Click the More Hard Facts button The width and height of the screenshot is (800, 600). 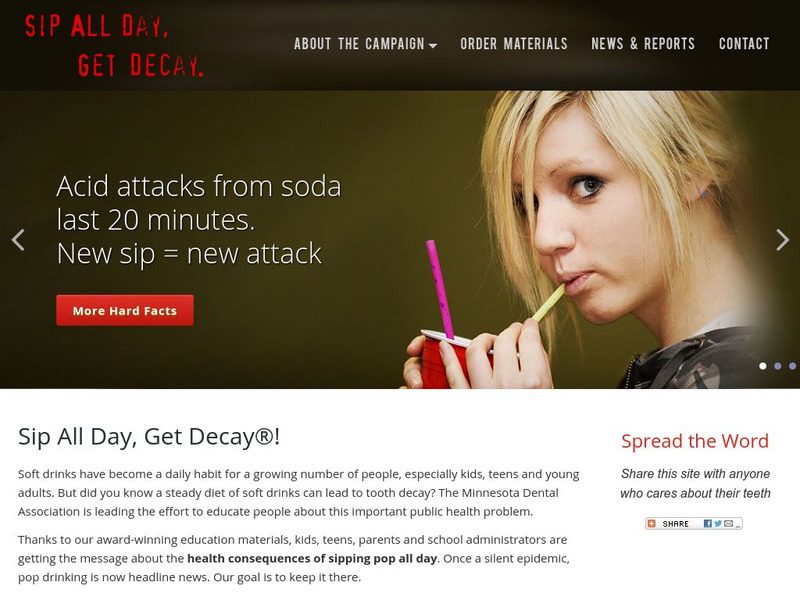click(x=125, y=310)
